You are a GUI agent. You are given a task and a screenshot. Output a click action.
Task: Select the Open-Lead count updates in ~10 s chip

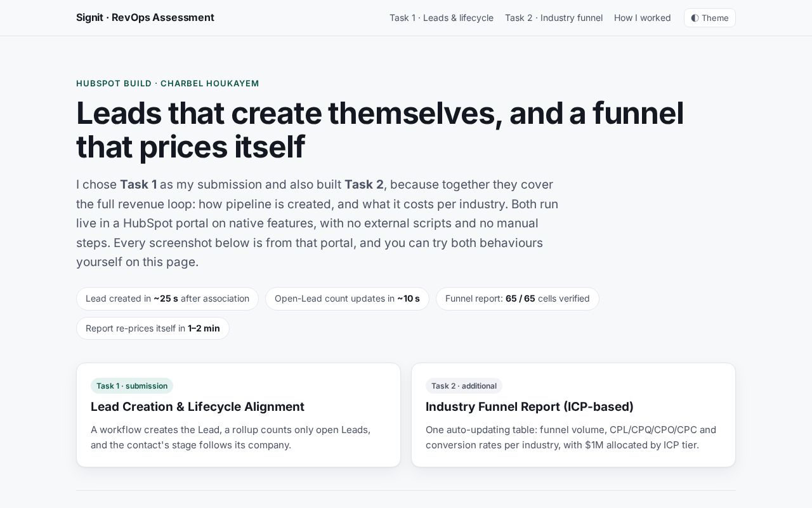(x=347, y=298)
